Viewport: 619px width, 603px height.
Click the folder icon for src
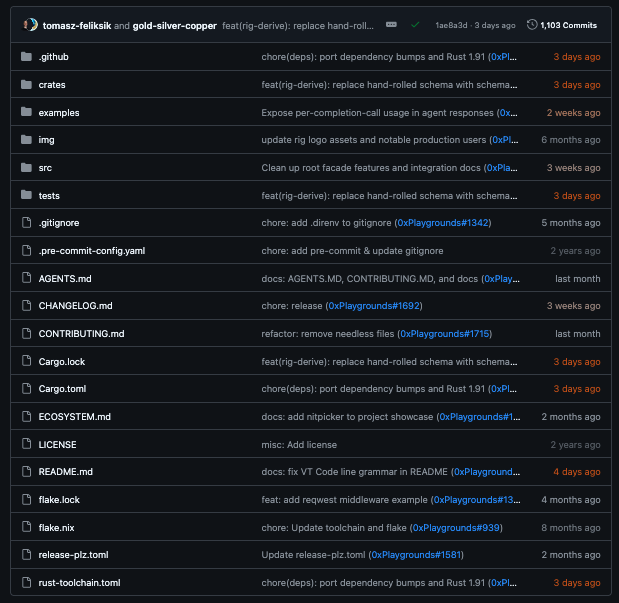[26, 167]
